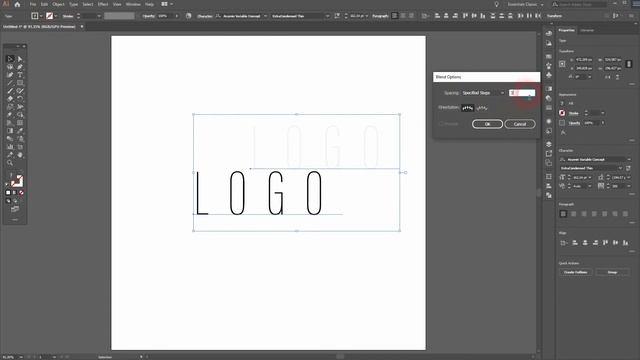
Task: Select the Eyedropper tool
Action: coord(20,131)
